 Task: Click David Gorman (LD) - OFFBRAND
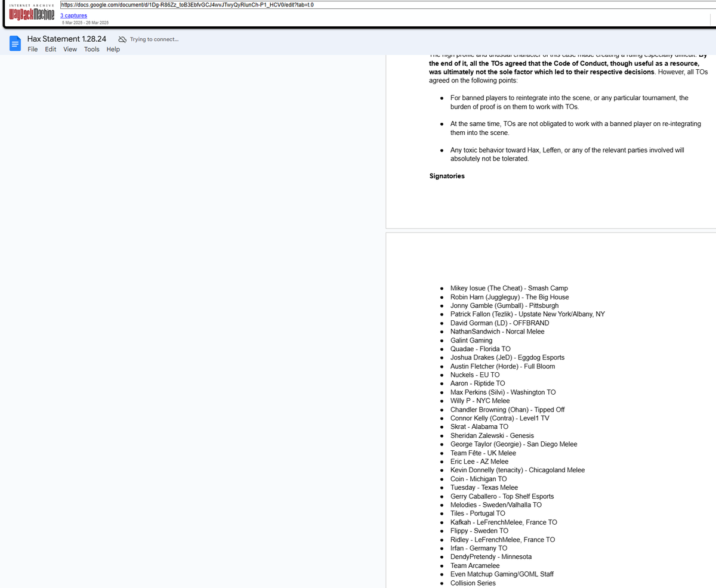point(500,323)
